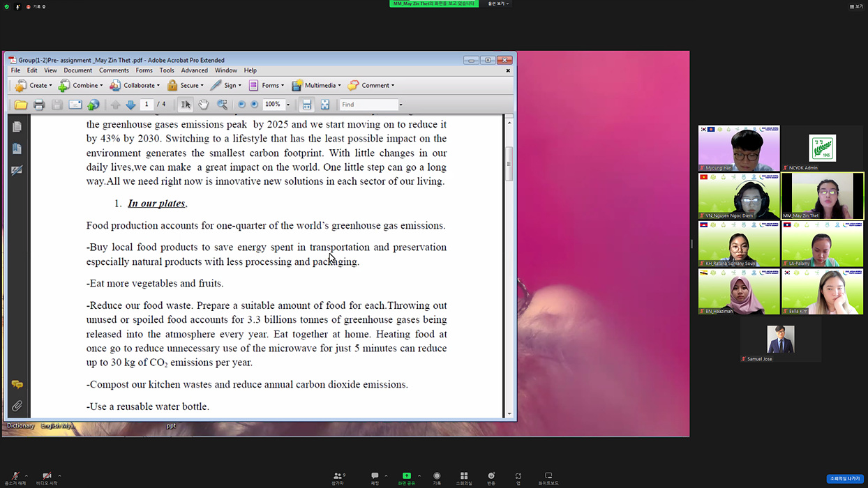The image size is (868, 488).
Task: Click the document's vertical scrollbar
Action: pos(509,164)
